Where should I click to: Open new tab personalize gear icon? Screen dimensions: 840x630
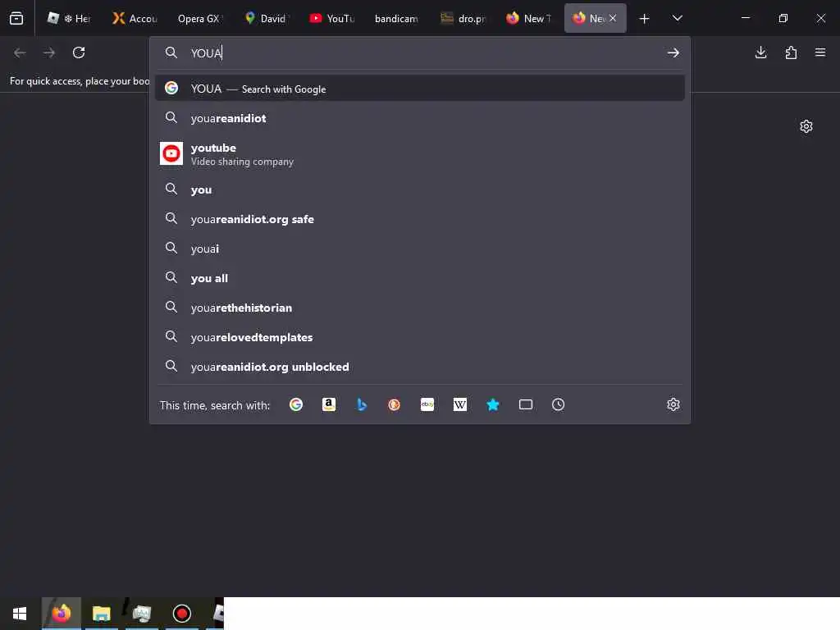(x=806, y=126)
